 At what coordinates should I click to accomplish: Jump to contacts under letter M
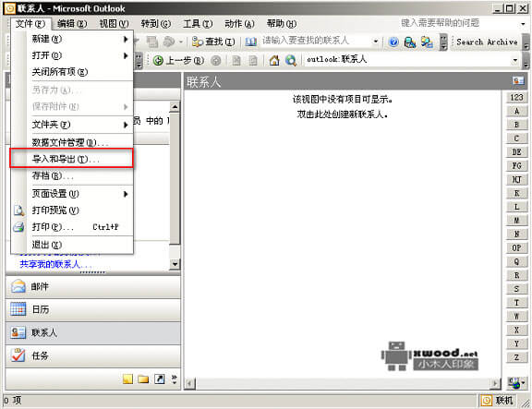pos(516,221)
